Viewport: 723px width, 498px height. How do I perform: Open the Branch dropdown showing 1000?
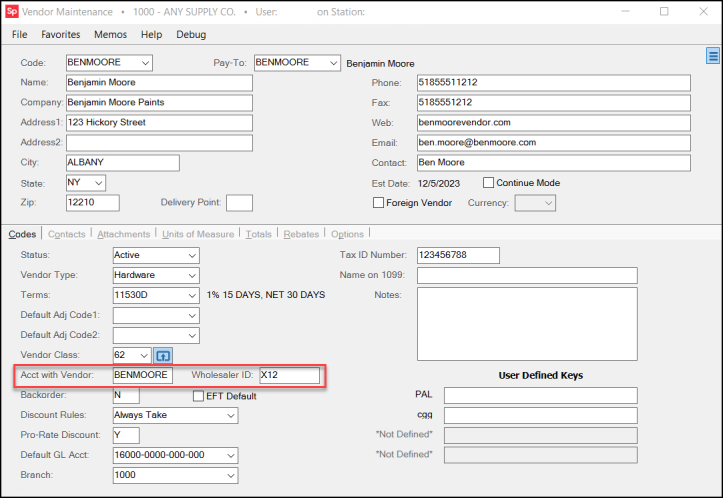(x=231, y=475)
